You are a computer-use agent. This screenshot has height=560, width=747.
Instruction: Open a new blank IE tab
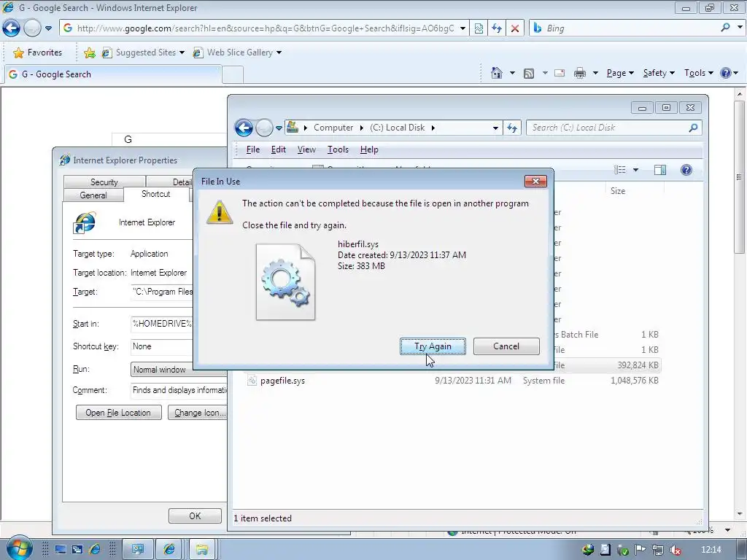coord(233,75)
